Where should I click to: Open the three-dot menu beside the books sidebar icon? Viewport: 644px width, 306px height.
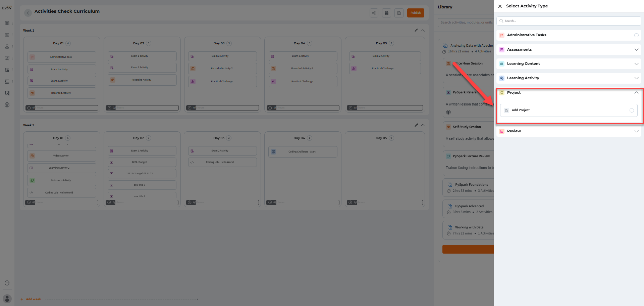(x=13, y=23)
